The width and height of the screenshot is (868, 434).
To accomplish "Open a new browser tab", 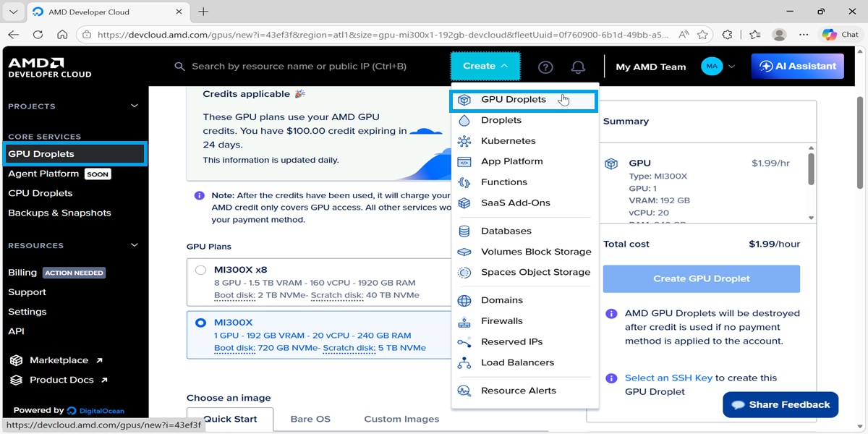I will [x=203, y=12].
